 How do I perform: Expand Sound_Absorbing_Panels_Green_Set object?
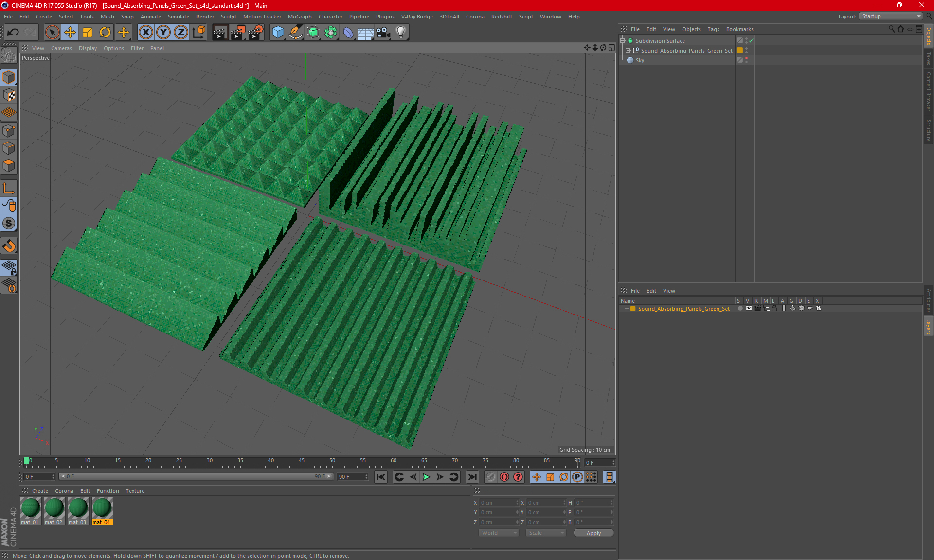pyautogui.click(x=628, y=50)
